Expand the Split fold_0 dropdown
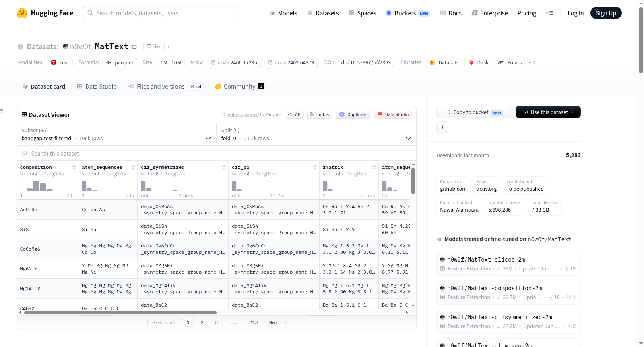This screenshot has width=644, height=347. [316, 134]
